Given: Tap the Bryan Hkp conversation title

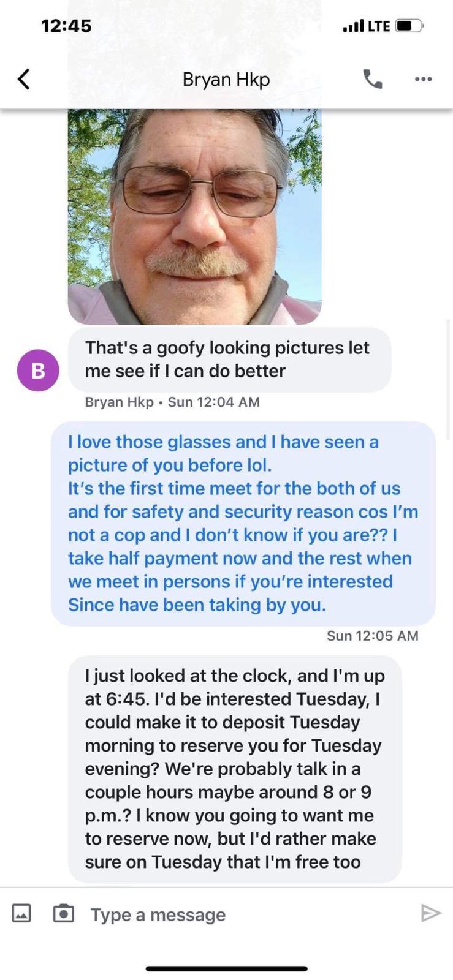Looking at the screenshot, I should (226, 80).
